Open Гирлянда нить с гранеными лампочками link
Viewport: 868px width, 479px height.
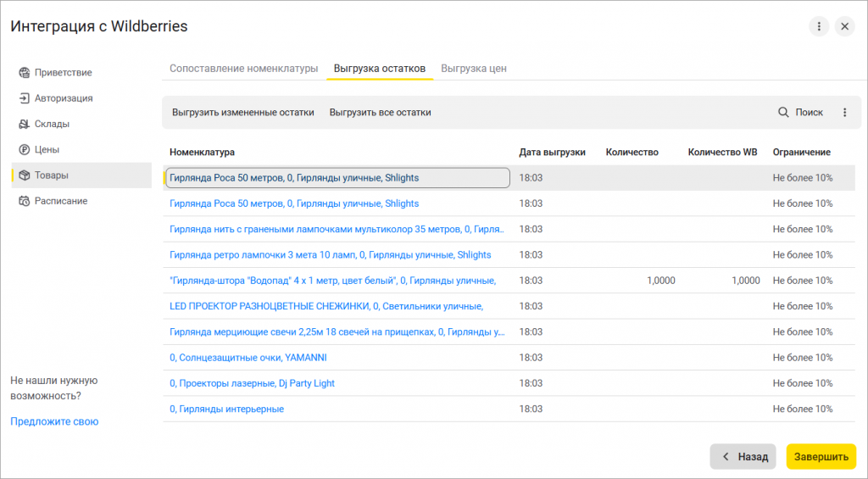tap(337, 229)
